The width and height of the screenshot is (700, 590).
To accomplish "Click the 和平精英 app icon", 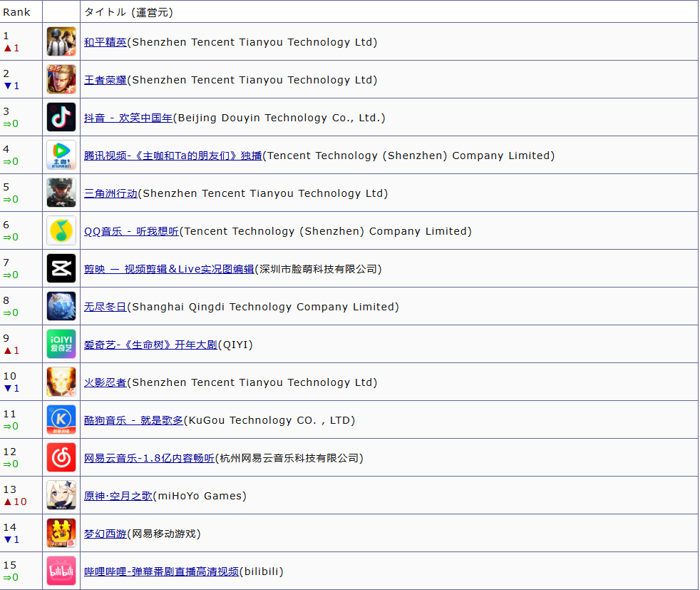I will pyautogui.click(x=61, y=41).
